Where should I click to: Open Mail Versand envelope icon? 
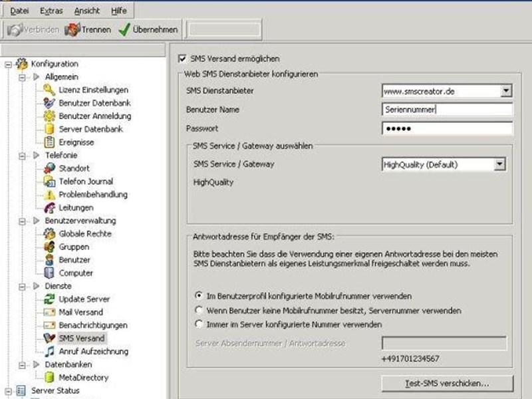tap(49, 313)
